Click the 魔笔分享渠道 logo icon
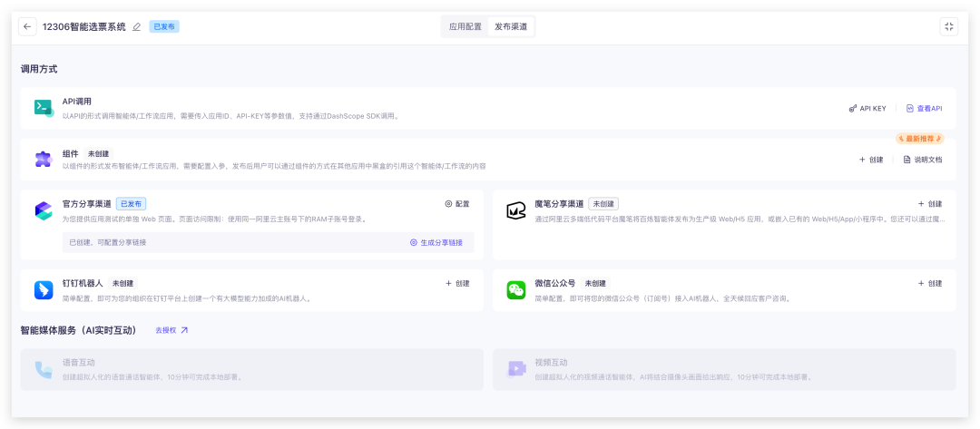This screenshot has width=980, height=429. click(x=515, y=211)
